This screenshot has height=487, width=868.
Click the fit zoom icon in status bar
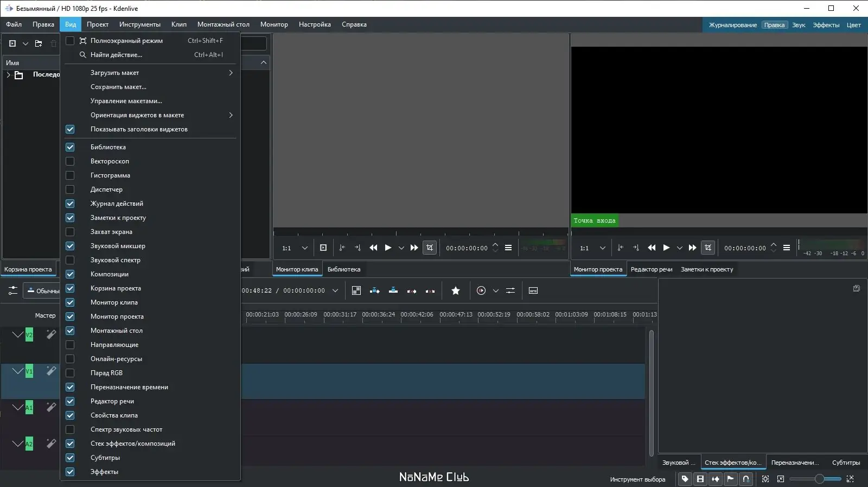tap(765, 479)
